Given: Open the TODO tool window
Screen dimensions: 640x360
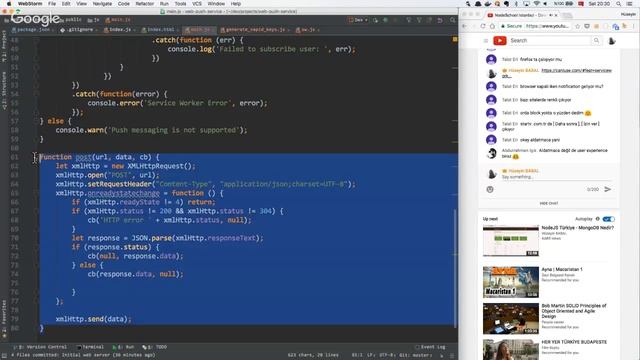Looking at the screenshot, I should 155,347.
